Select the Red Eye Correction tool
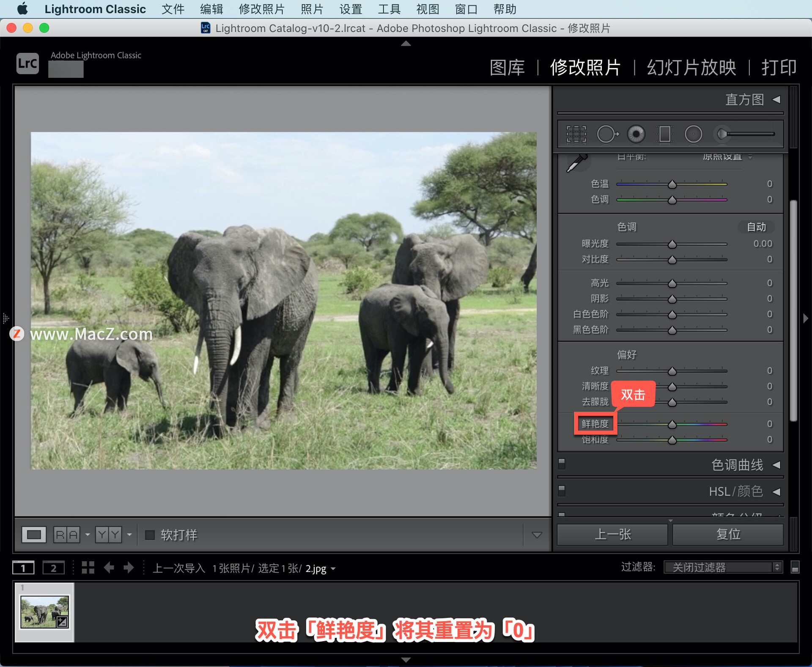Screen dimensions: 812x667 point(636,134)
